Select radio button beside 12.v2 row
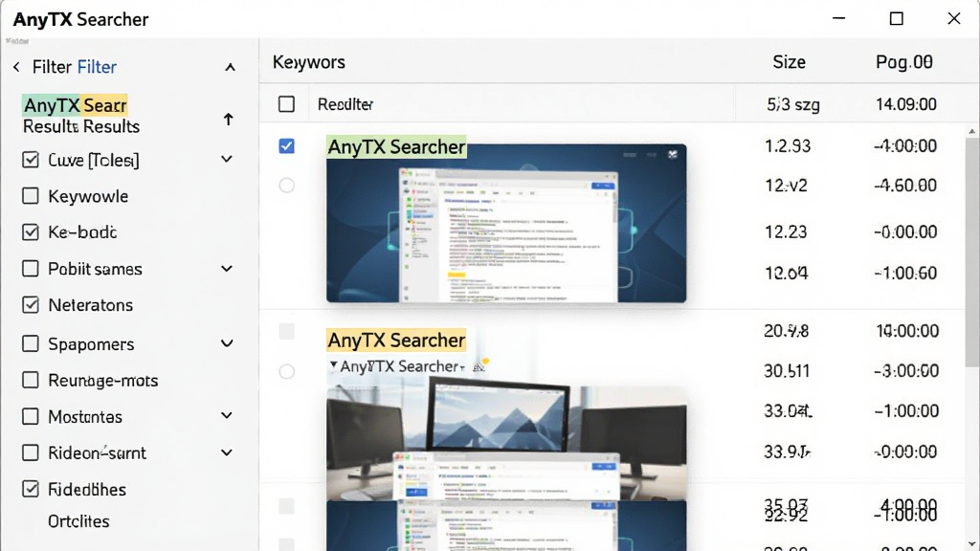This screenshot has width=980, height=551. pyautogui.click(x=286, y=186)
